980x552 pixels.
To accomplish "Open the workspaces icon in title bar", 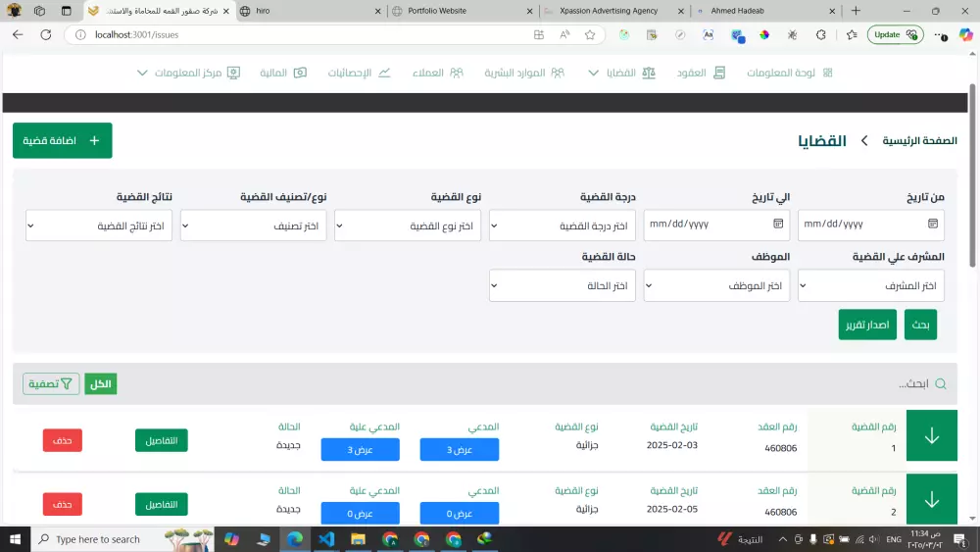I will (39, 11).
